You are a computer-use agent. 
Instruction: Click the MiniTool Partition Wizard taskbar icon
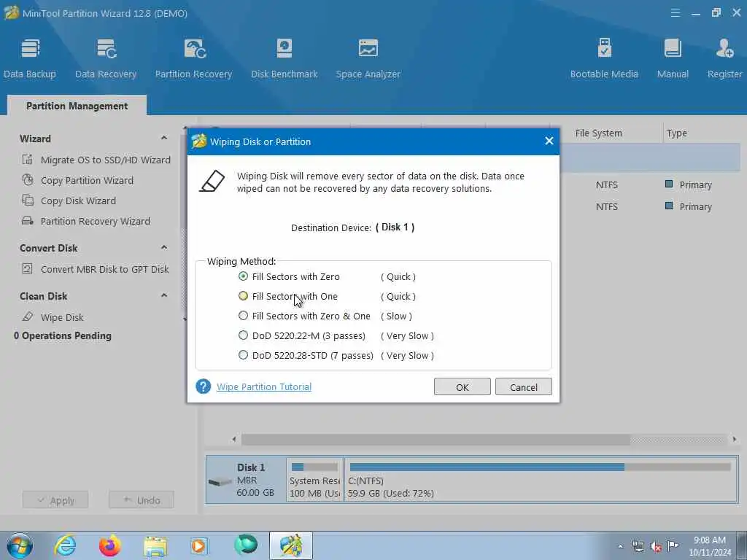click(x=291, y=545)
